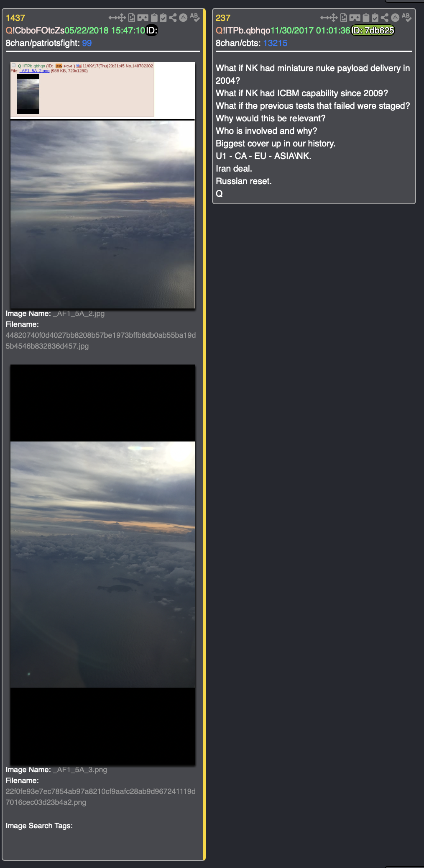Image resolution: width=424 pixels, height=868 pixels.
Task: Click the _AF1_5A_2.jpg image name
Action: [79, 313]
